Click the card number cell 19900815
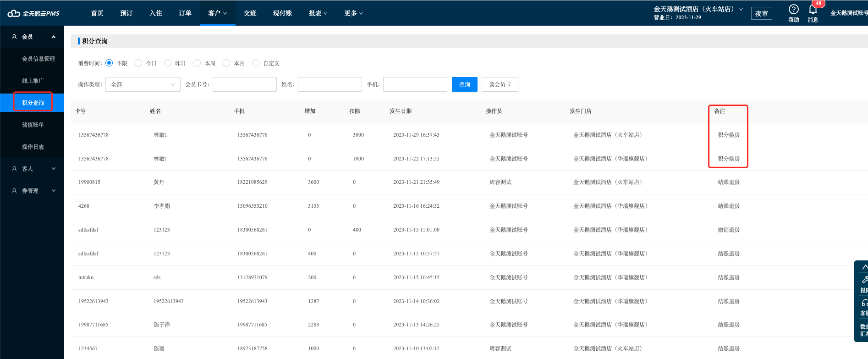 89,182
